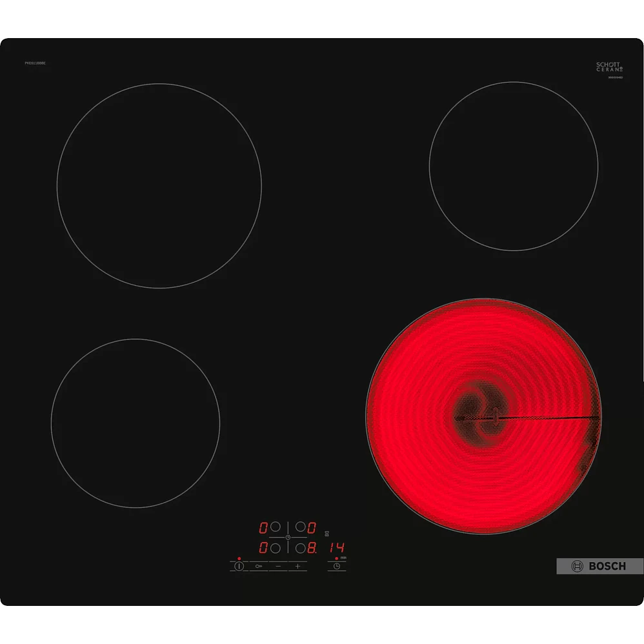Click the glowing red heated burner
Viewport: 644px width, 644px height.
click(x=483, y=416)
